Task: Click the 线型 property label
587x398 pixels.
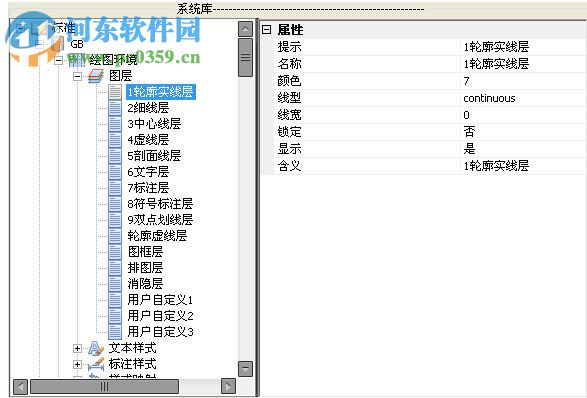Action: pos(289,98)
